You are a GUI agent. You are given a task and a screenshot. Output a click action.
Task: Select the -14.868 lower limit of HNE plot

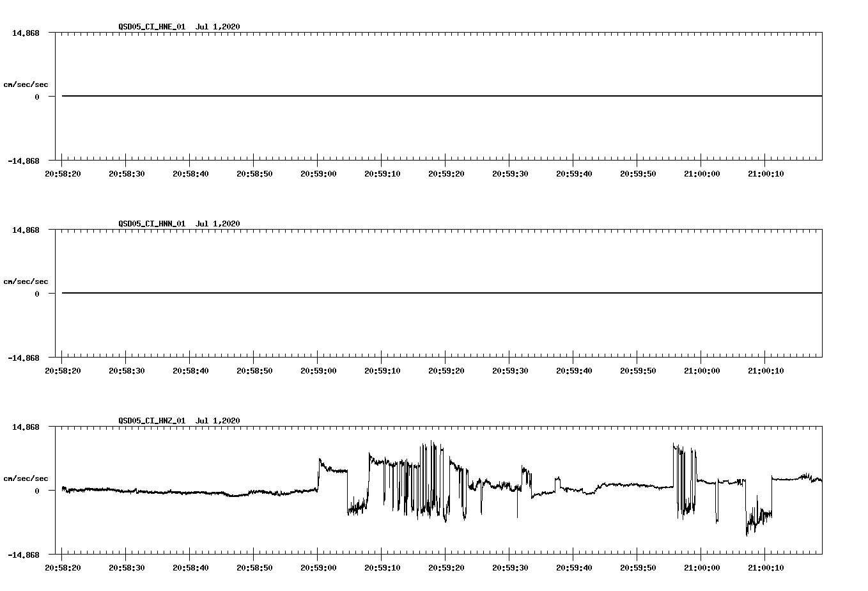[x=24, y=161]
